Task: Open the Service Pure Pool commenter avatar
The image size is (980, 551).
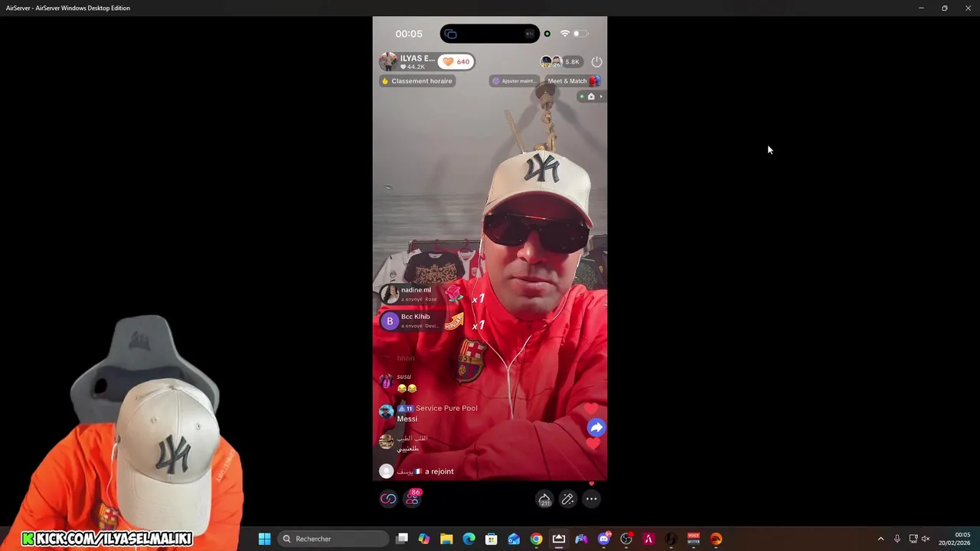Action: coord(387,412)
